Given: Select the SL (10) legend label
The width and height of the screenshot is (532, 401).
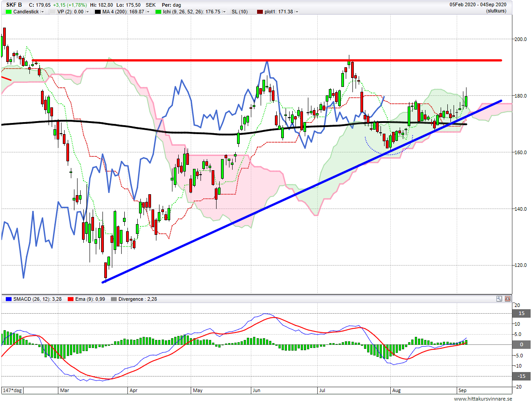Looking at the screenshot, I should [240, 12].
